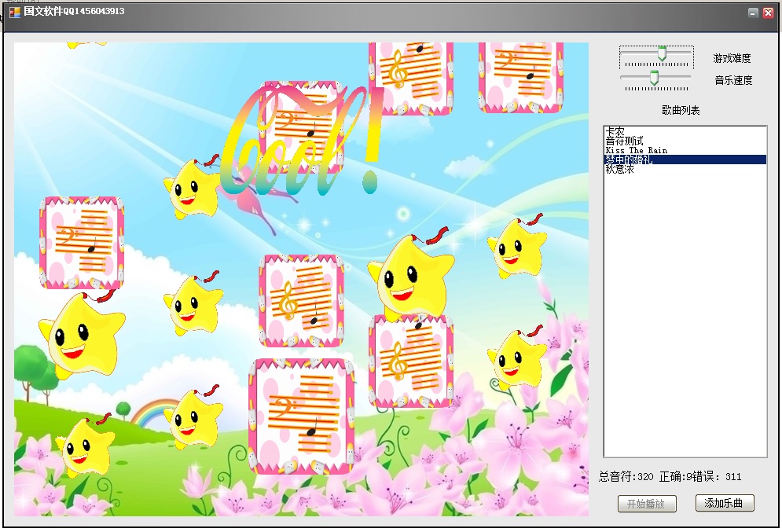This screenshot has width=782, height=532.
Task: Hit the bass clef card at the left edge
Action: (x=82, y=243)
